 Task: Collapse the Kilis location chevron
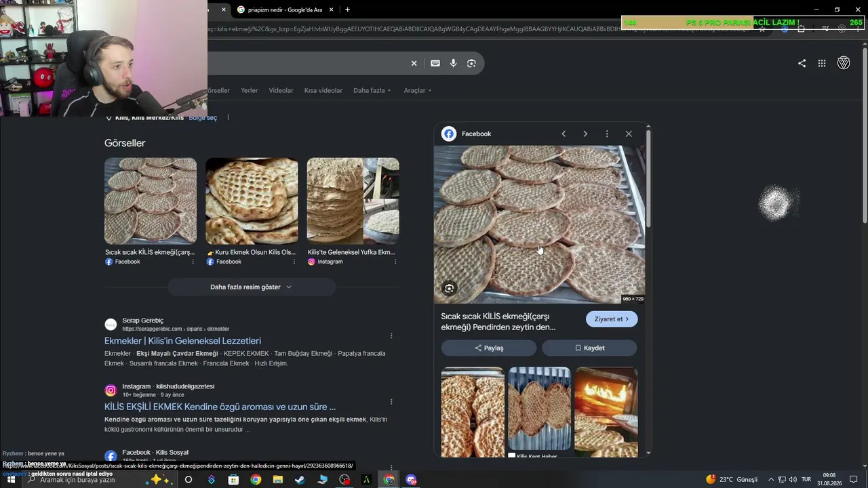coord(108,118)
